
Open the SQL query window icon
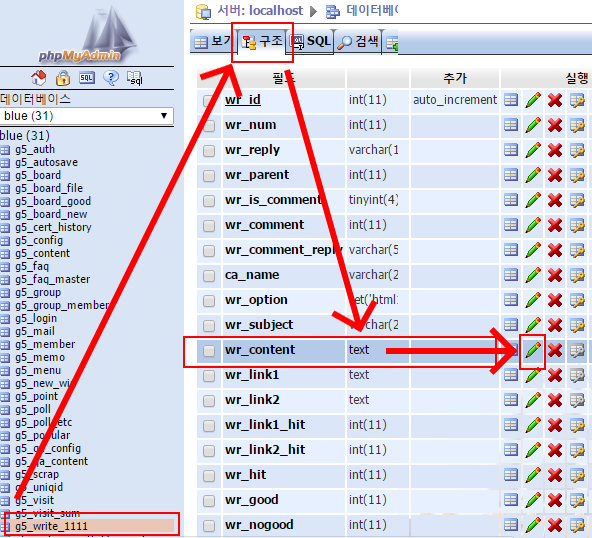coord(87,78)
